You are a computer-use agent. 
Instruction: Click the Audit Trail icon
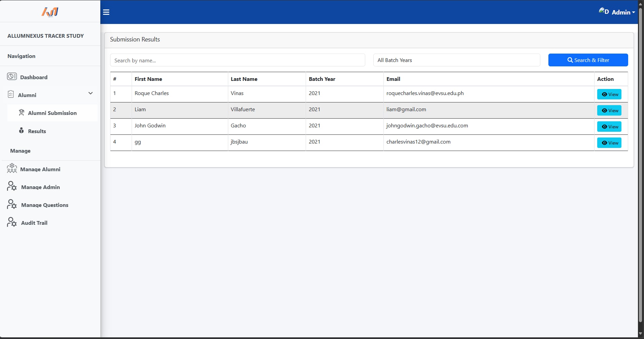point(12,222)
